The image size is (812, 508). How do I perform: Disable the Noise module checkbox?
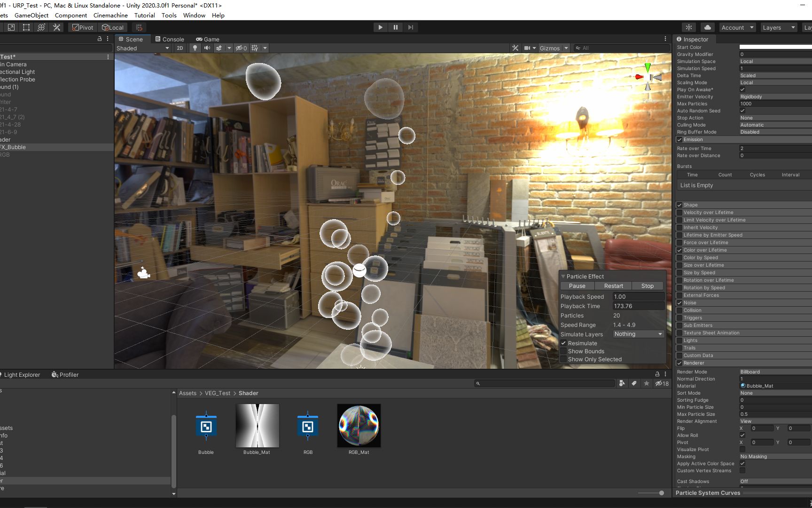pos(679,302)
